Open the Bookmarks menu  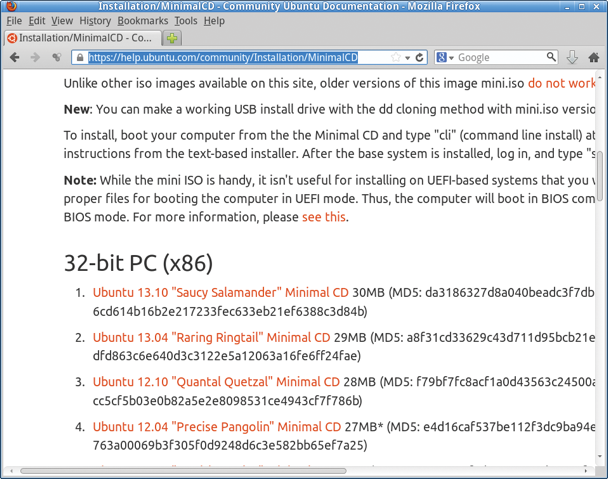[x=142, y=20]
